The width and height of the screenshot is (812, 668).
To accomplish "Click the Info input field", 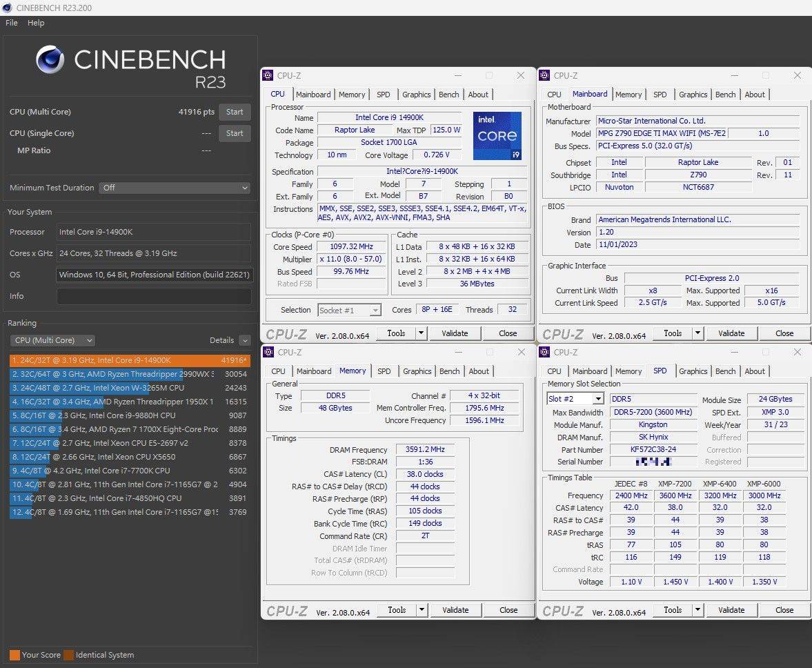I will [x=154, y=296].
